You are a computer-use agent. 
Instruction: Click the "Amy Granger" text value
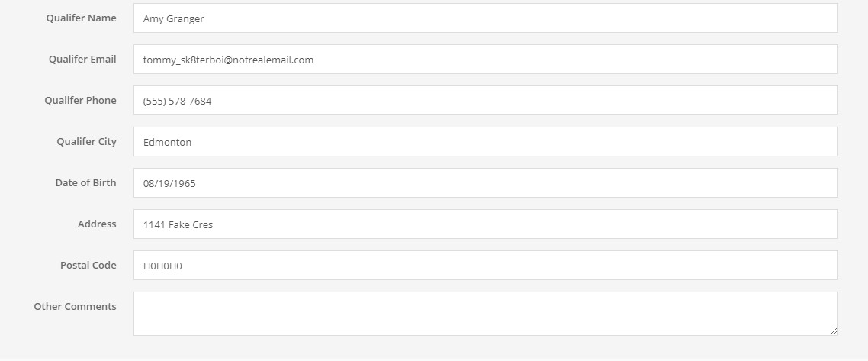pyautogui.click(x=173, y=18)
